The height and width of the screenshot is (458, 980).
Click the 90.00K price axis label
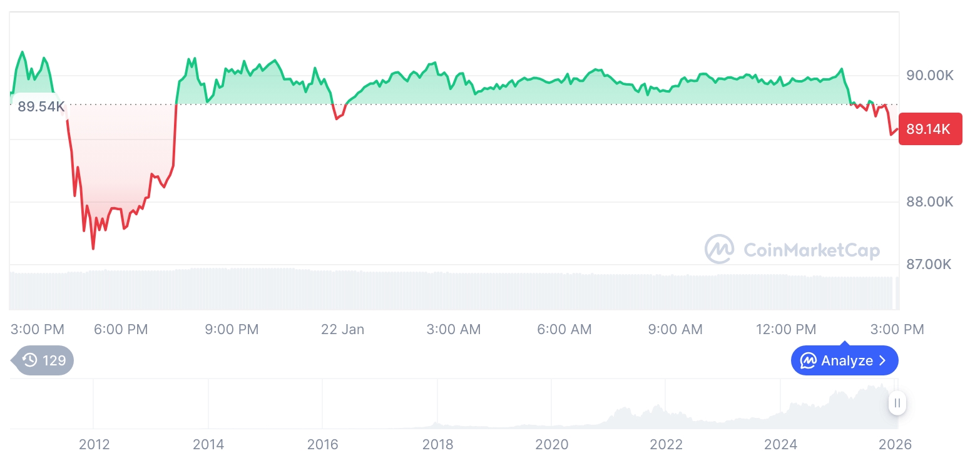pos(930,76)
